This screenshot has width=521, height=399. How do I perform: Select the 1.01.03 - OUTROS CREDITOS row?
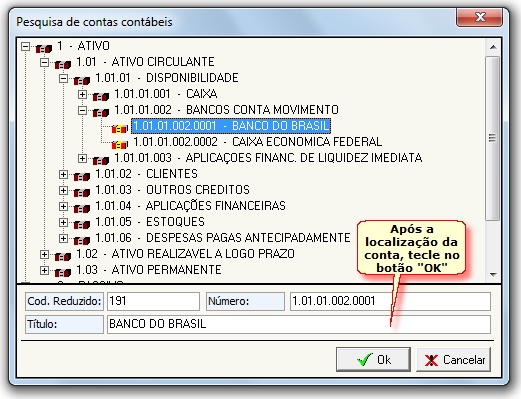click(172, 190)
